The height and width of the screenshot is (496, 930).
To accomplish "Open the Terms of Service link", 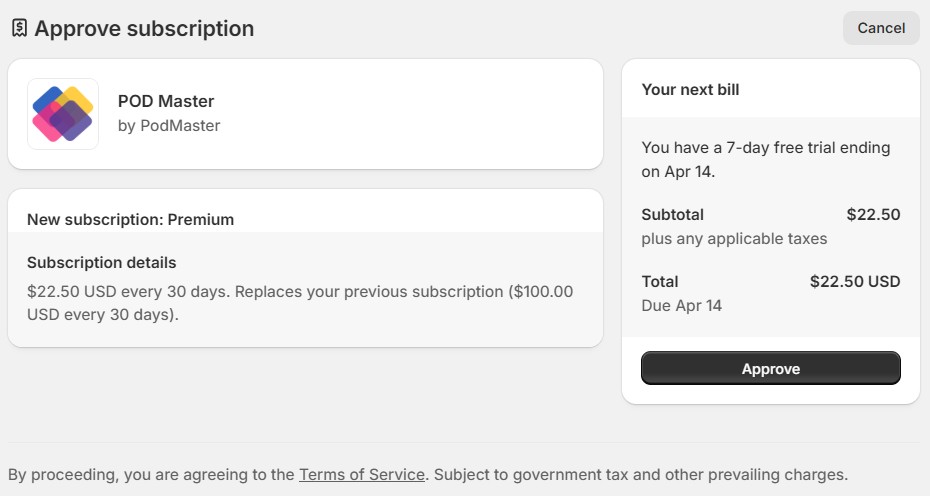I will tap(361, 474).
